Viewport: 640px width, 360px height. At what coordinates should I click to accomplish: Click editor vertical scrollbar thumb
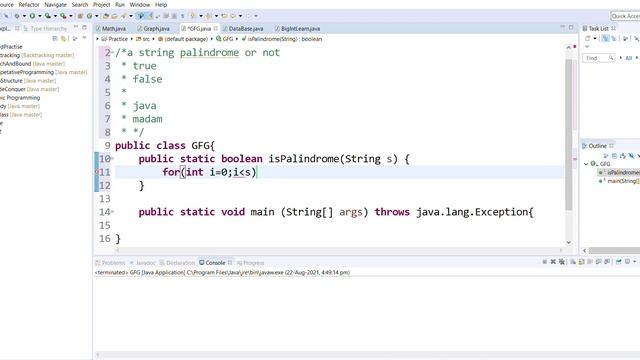point(569,135)
